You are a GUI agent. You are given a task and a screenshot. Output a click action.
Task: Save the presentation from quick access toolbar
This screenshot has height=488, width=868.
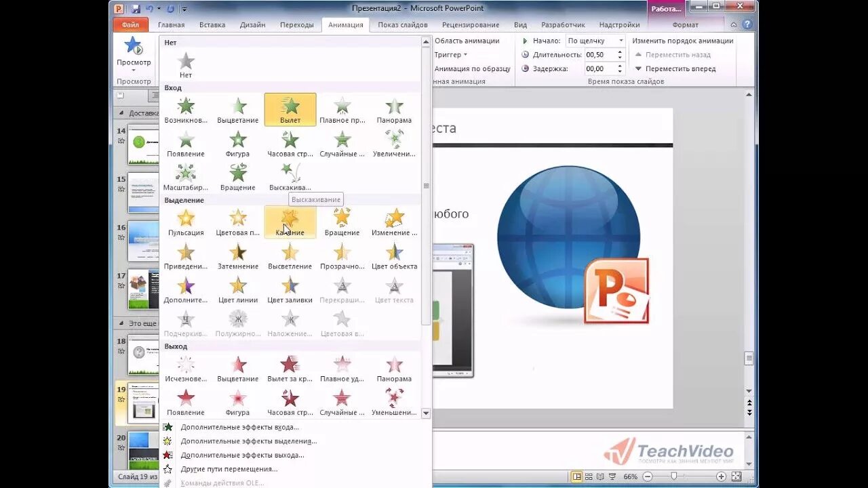136,9
